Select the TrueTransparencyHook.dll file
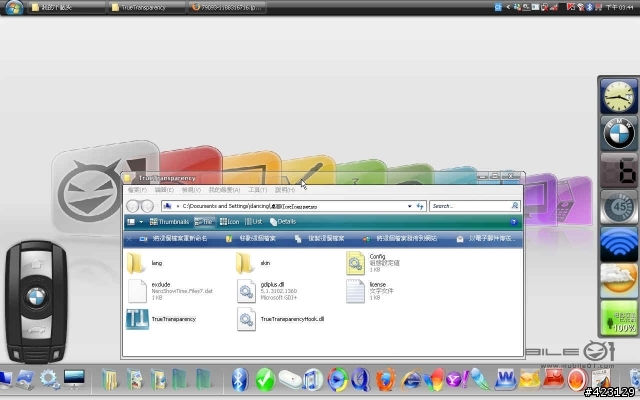 (x=281, y=319)
